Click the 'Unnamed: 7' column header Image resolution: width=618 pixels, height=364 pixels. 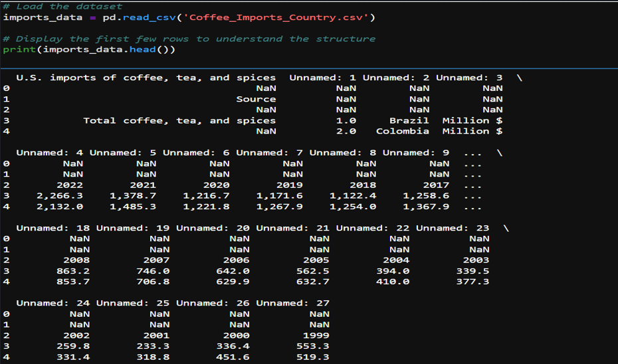(269, 153)
